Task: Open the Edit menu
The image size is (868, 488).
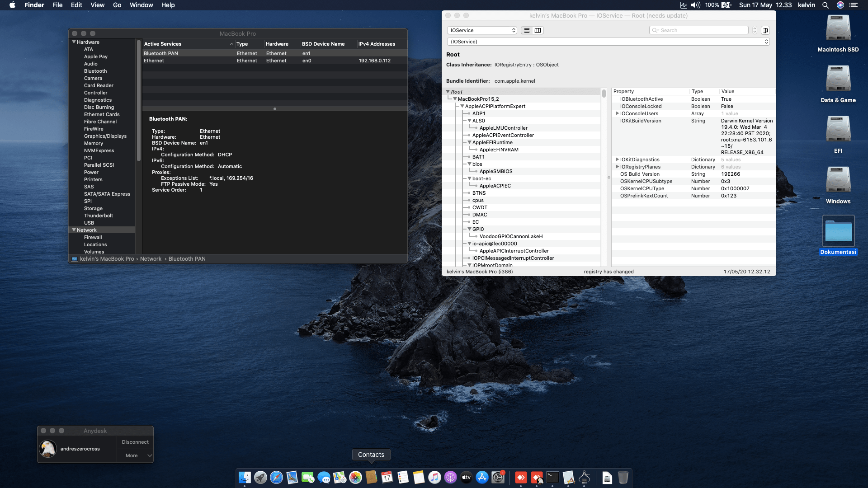Action: point(76,5)
